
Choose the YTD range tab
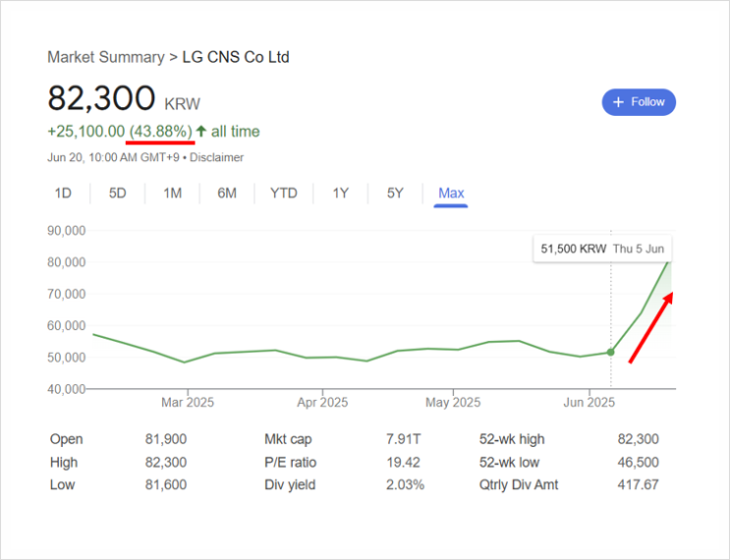[x=284, y=193]
